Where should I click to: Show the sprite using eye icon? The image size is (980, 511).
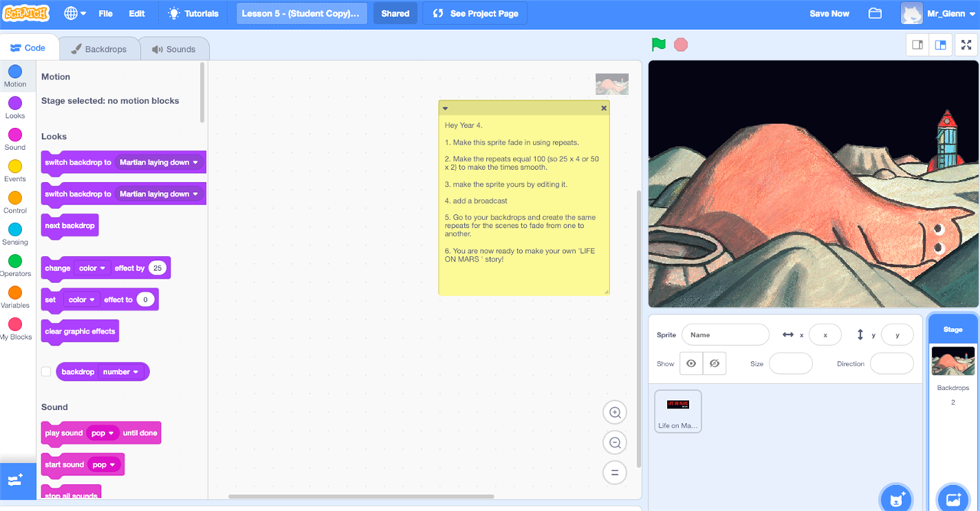691,363
